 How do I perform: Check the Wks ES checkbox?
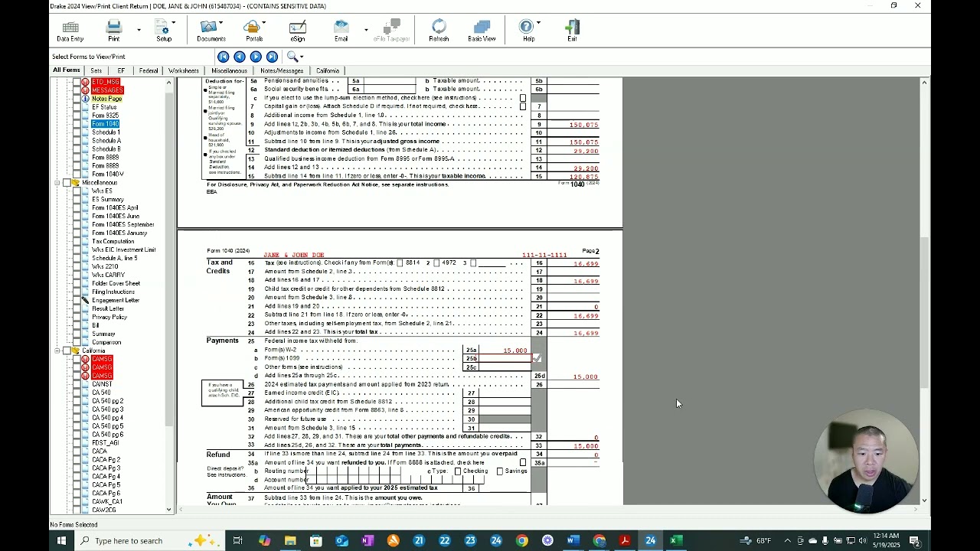point(76,191)
